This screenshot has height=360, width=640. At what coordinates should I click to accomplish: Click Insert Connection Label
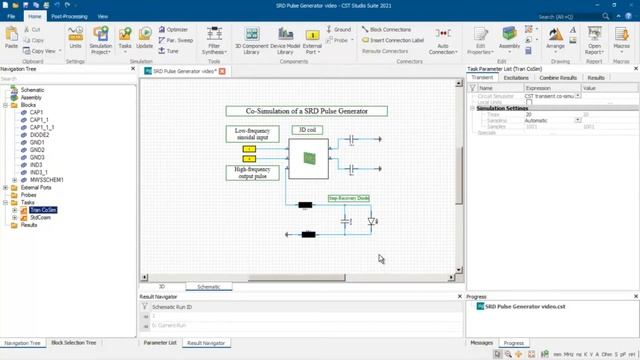[x=393, y=40]
